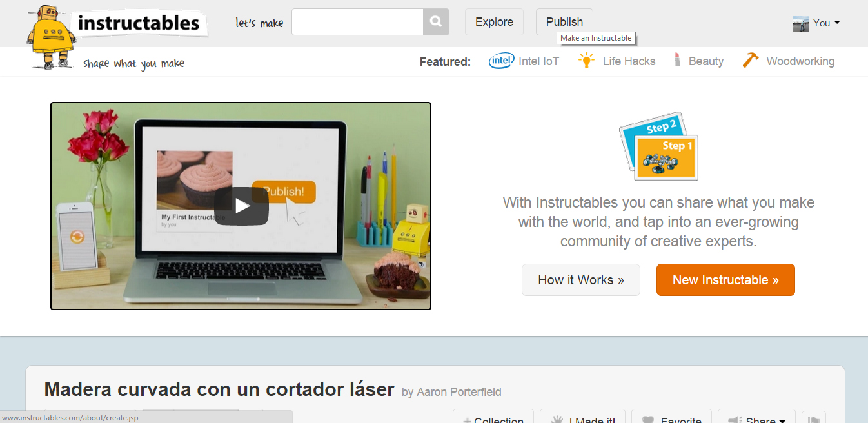The image size is (868, 423).
Task: Click the Explore button
Action: pos(494,22)
